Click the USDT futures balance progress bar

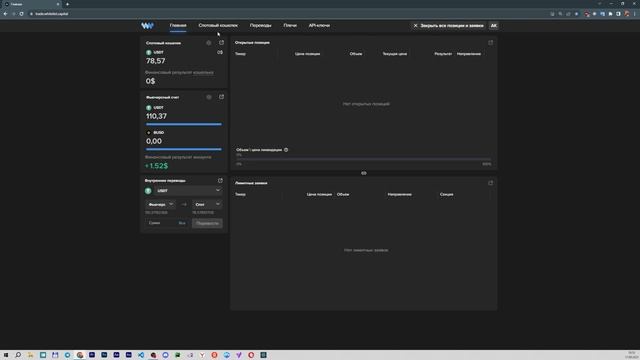(x=184, y=124)
